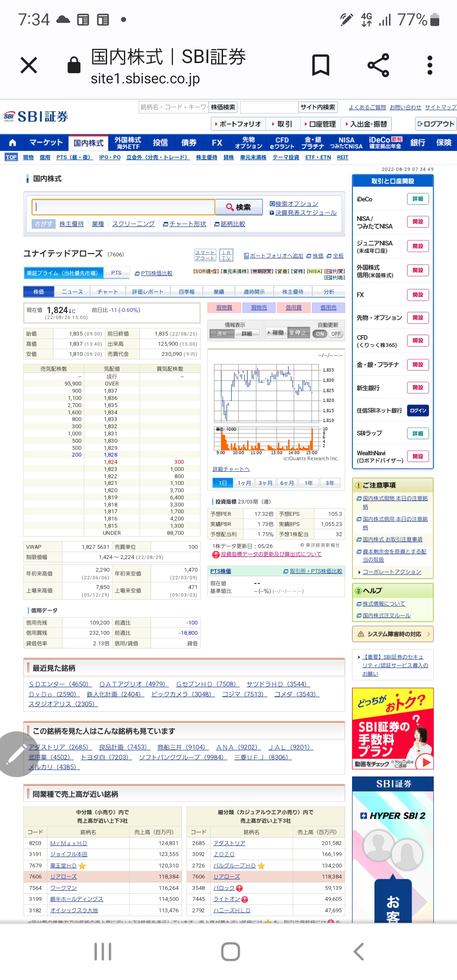457x980 pixels.
Task: Open the マーケット menu item
Action: [46, 143]
